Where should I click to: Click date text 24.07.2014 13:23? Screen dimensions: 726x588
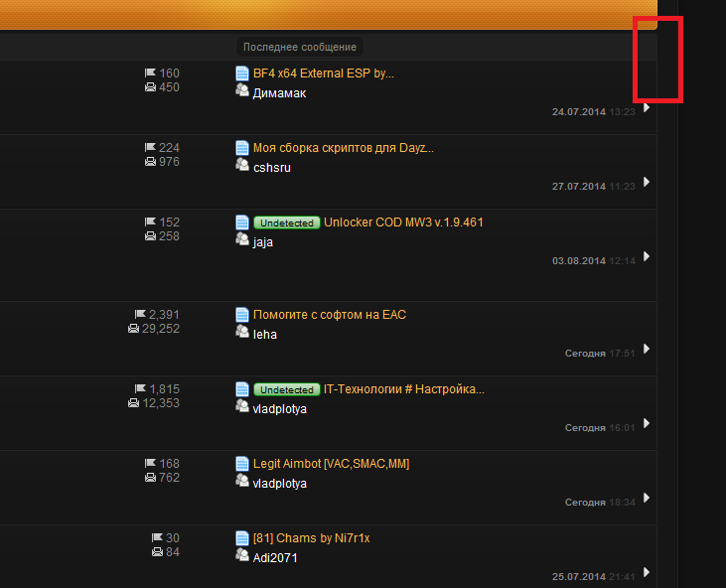(594, 112)
